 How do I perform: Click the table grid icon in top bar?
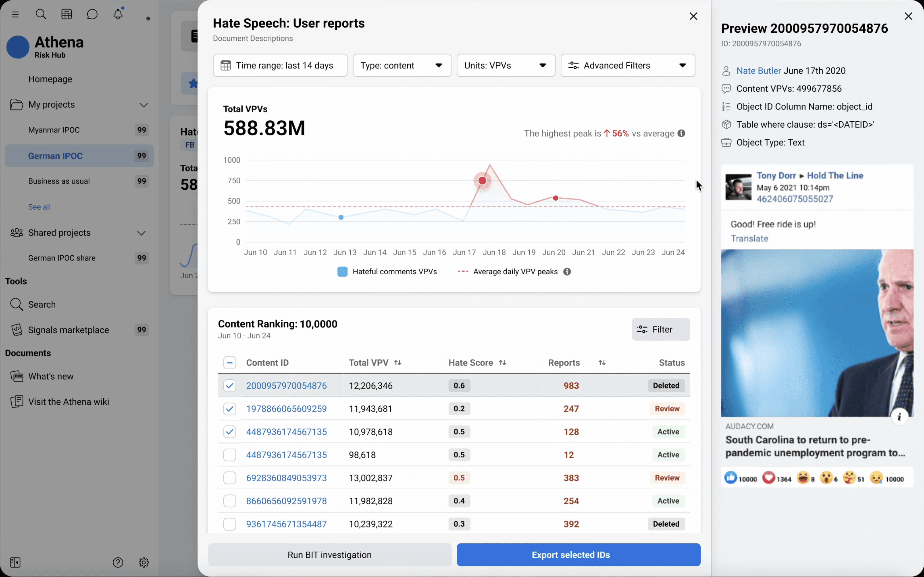[67, 14]
